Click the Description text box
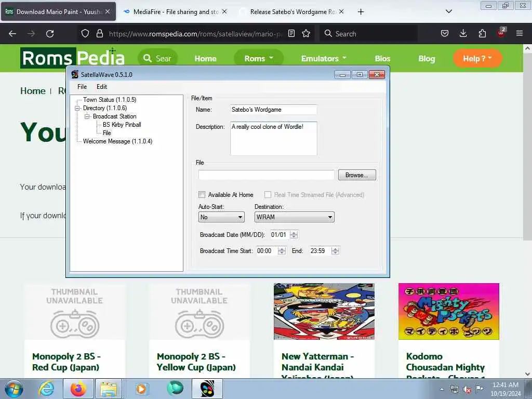The width and height of the screenshot is (532, 399). pyautogui.click(x=273, y=138)
